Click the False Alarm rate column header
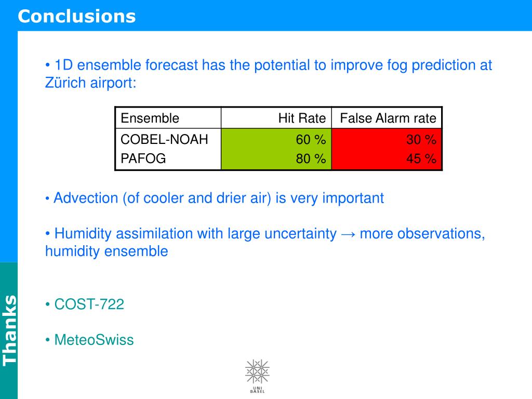532x399 pixels. (x=388, y=118)
